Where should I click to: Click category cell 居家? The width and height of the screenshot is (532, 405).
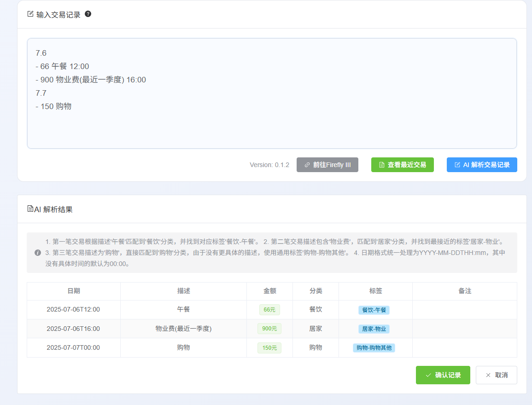(x=316, y=329)
